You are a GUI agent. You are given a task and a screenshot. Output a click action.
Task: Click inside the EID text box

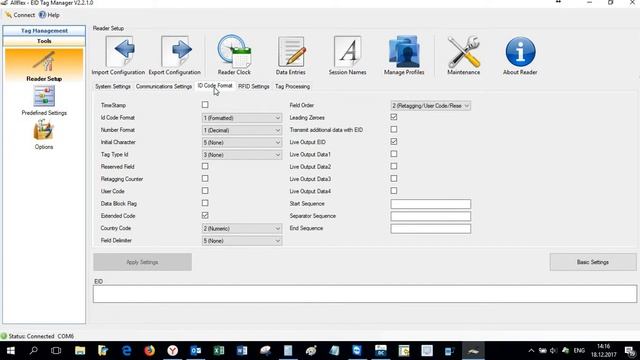pyautogui.click(x=364, y=294)
